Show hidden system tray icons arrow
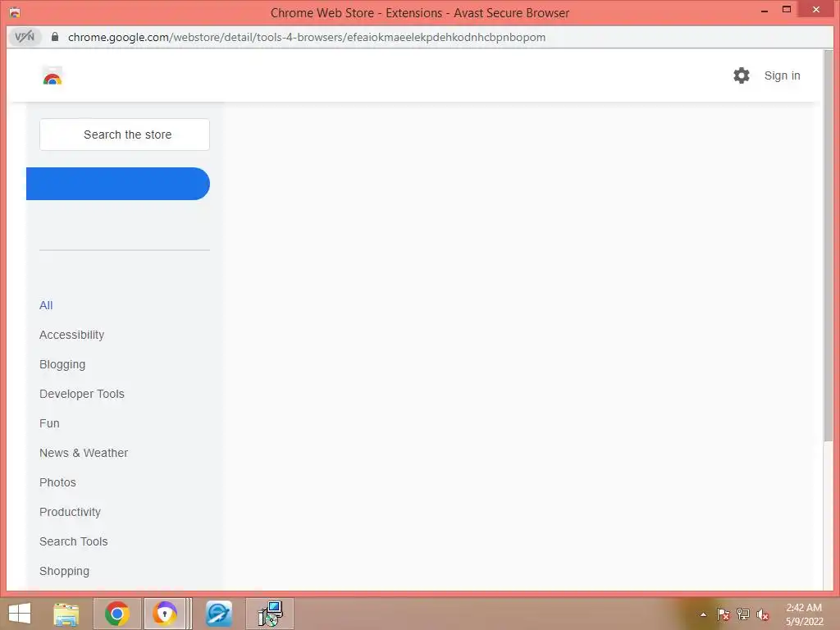The width and height of the screenshot is (840, 630). [x=703, y=614]
